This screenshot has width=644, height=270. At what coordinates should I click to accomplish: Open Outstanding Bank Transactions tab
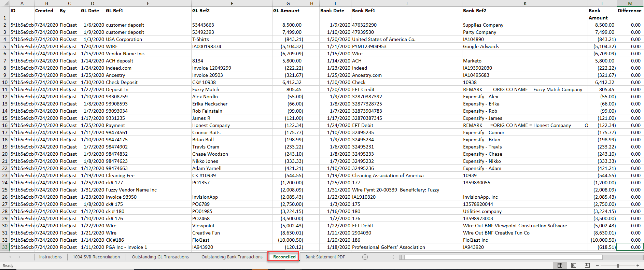click(232, 257)
